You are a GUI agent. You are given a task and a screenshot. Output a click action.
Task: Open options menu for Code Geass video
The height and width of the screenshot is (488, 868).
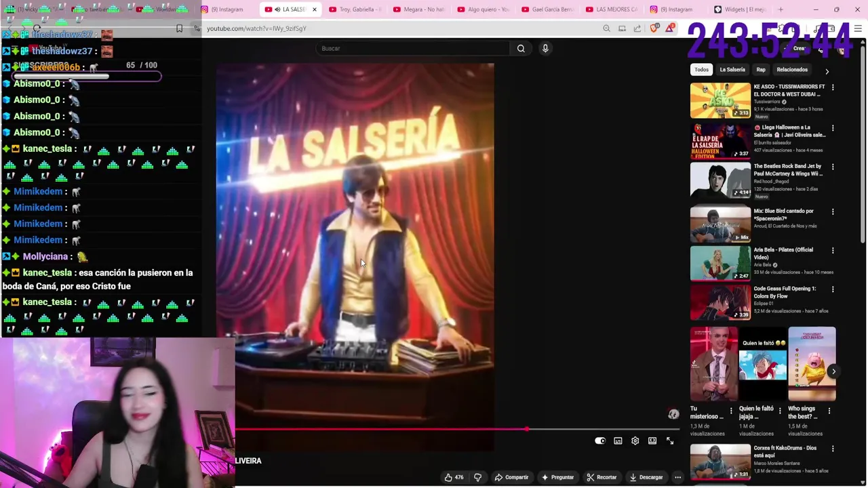pos(833,289)
